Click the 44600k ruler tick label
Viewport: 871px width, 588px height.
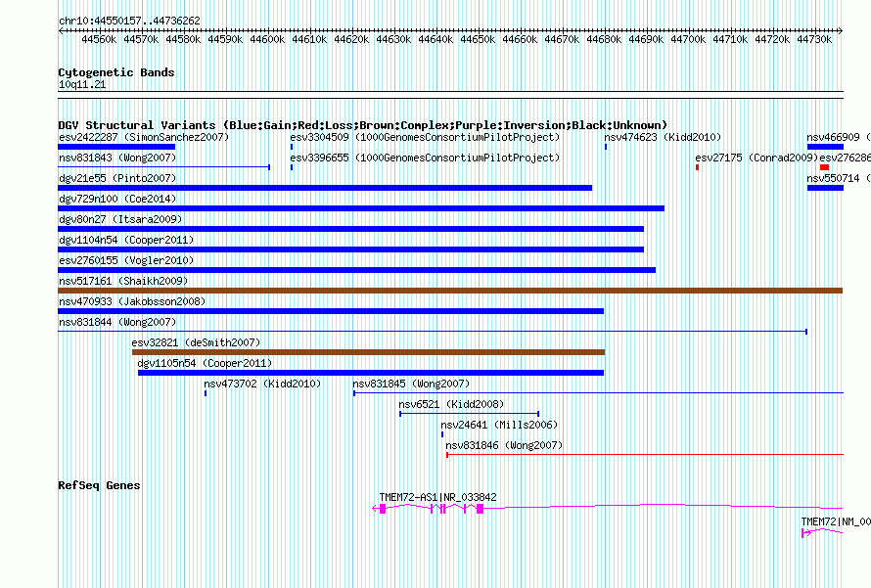[x=267, y=39]
